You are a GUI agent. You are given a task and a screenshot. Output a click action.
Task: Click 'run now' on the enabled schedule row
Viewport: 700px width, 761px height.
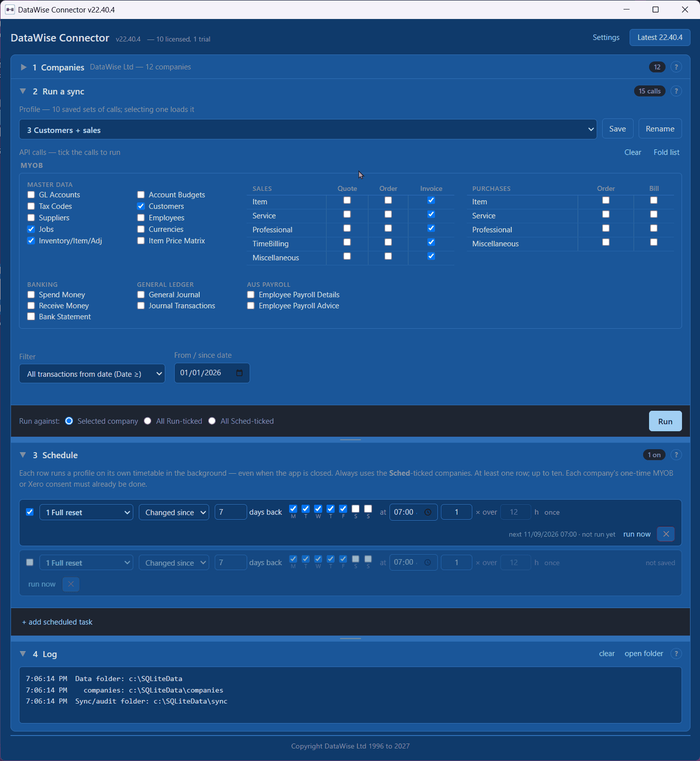[636, 534]
